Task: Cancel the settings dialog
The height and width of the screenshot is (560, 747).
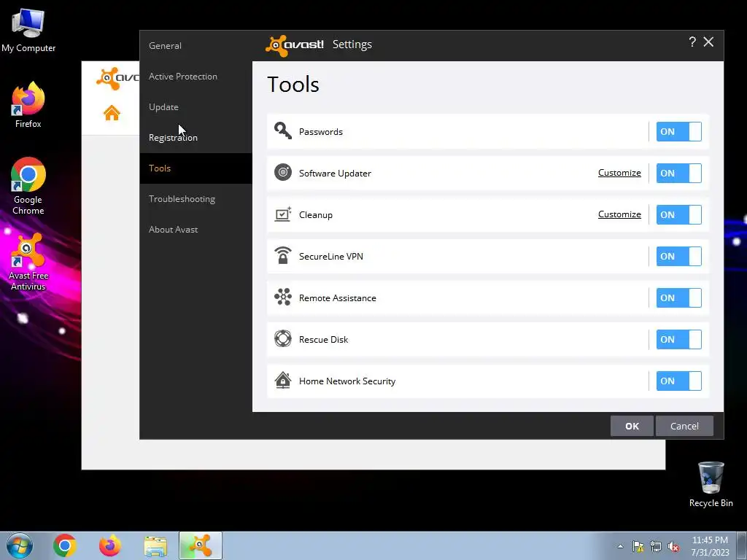Action: click(684, 426)
